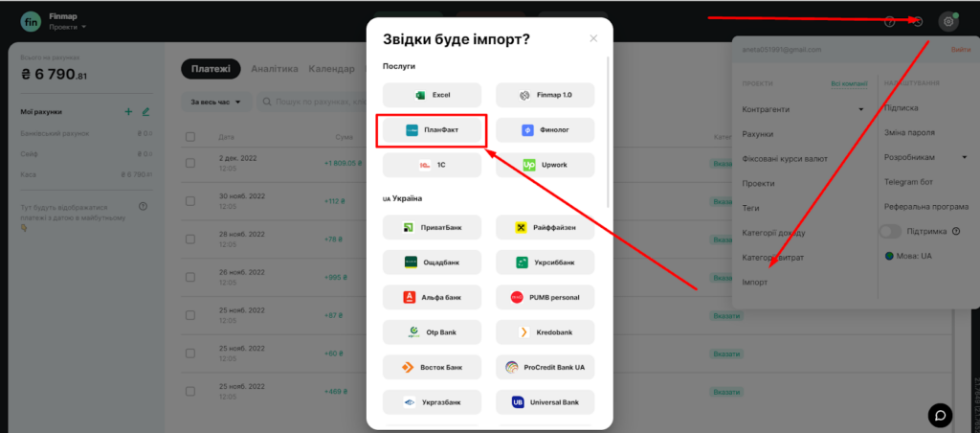Open Категорії доходу menu item

tap(773, 233)
